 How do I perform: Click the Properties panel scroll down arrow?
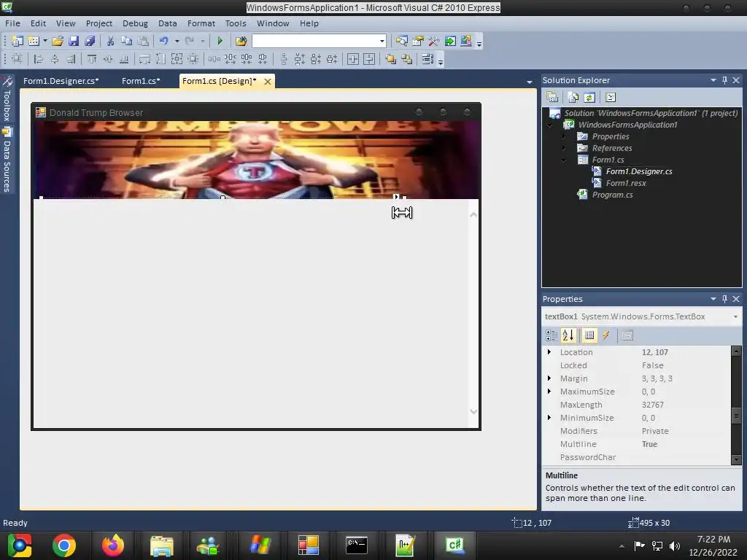[736, 459]
